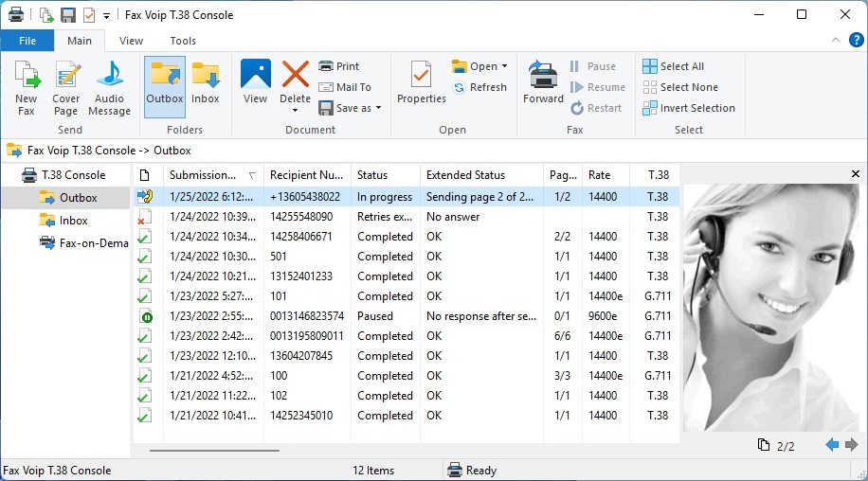Close the preview pane
Screen dimensions: 868x481
point(856,174)
